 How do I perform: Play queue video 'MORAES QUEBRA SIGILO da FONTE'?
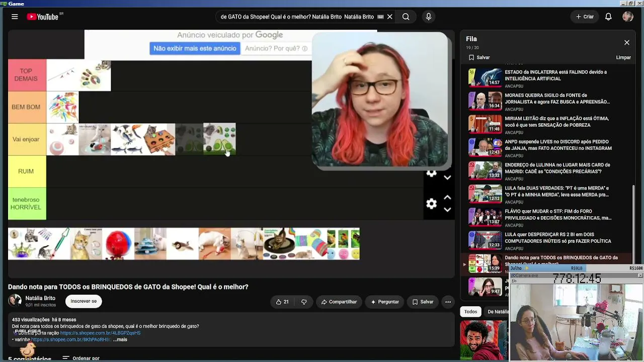557,99
